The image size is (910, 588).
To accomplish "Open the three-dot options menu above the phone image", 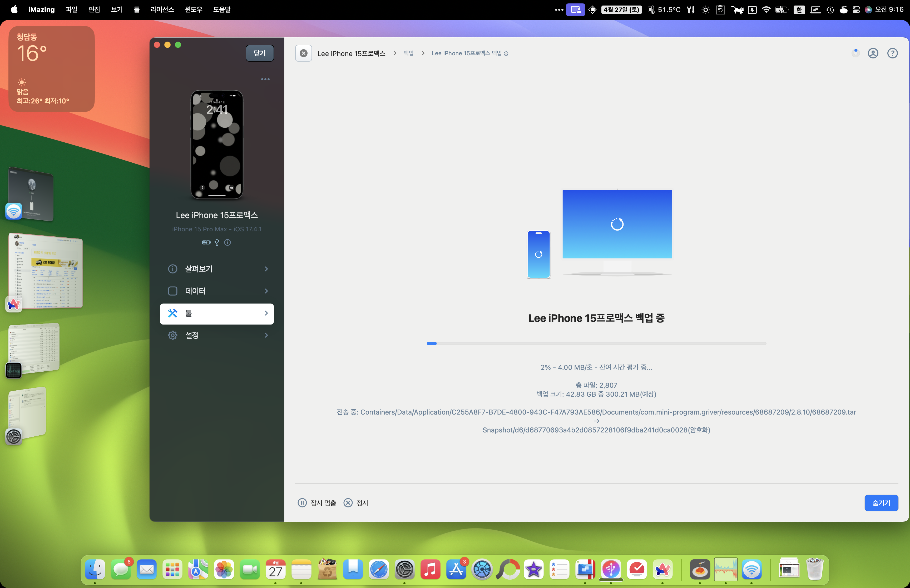I will click(x=265, y=79).
